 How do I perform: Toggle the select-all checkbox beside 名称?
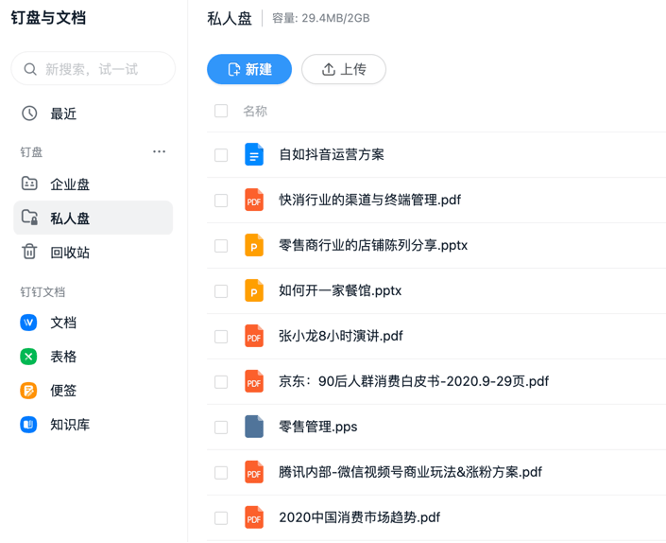(x=221, y=111)
